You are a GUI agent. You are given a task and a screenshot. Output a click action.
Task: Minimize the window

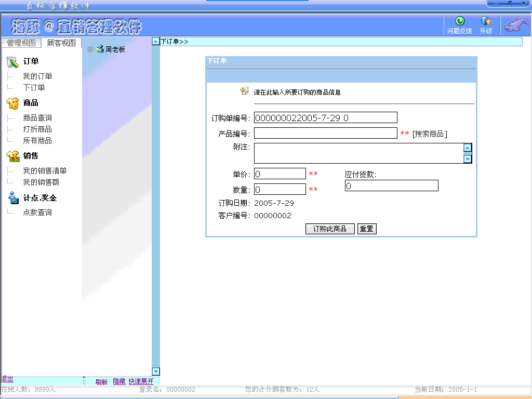pos(496,4)
